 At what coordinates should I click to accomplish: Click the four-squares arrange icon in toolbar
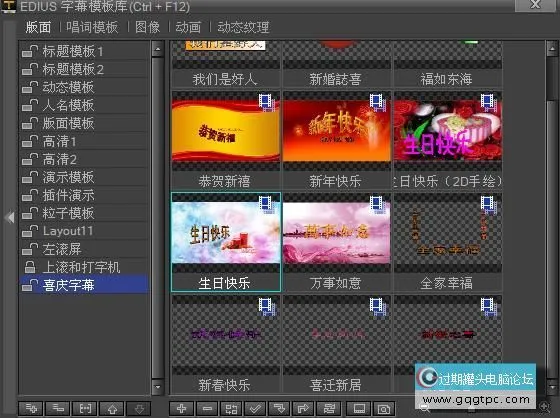(231, 408)
